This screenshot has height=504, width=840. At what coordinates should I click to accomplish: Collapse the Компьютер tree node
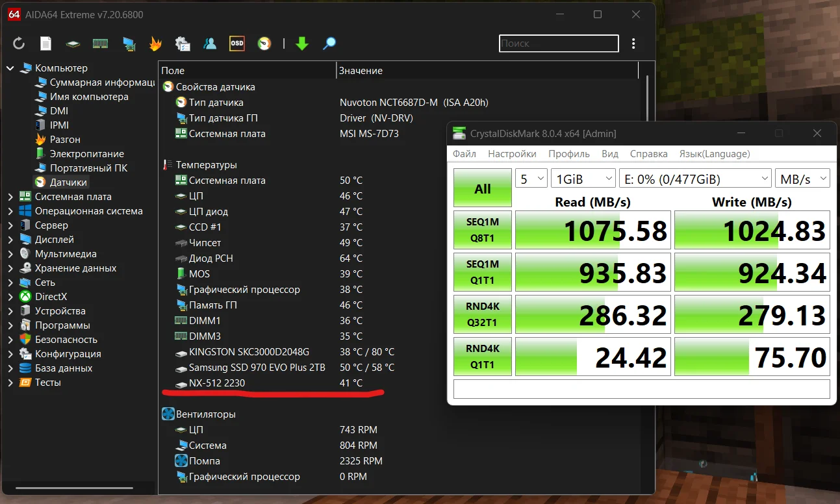pyautogui.click(x=10, y=68)
